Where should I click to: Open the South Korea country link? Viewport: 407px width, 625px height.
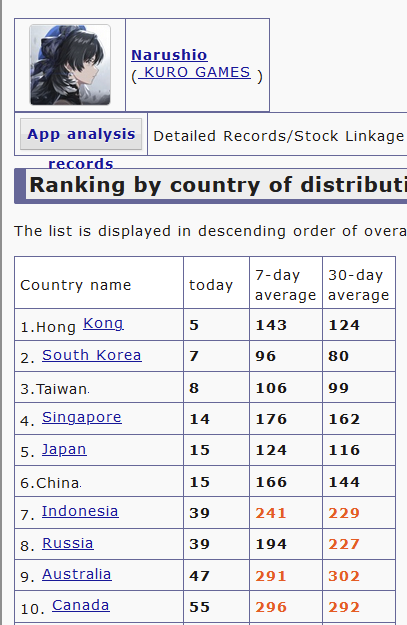(x=92, y=355)
